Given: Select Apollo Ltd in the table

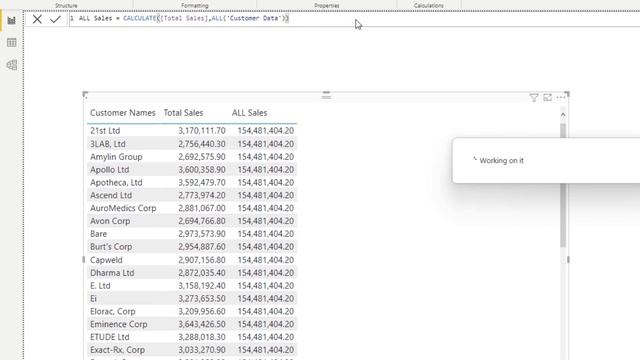Looking at the screenshot, I should (109, 170).
